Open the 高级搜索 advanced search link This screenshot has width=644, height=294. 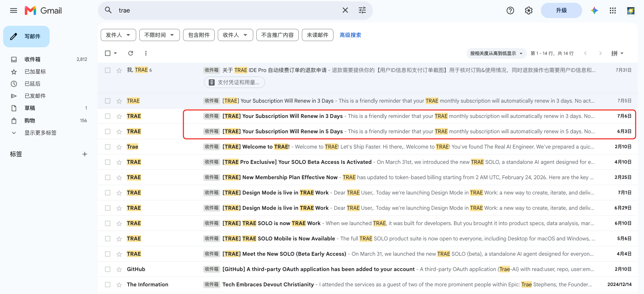(x=350, y=35)
